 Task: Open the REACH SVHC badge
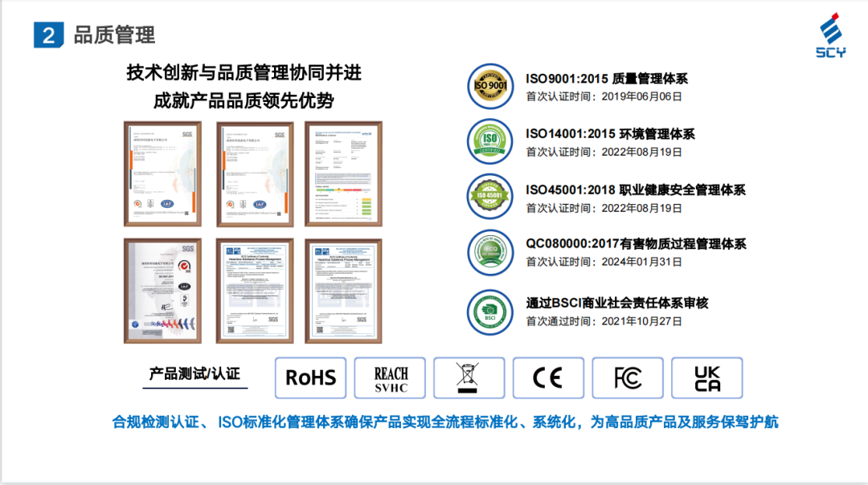391,377
